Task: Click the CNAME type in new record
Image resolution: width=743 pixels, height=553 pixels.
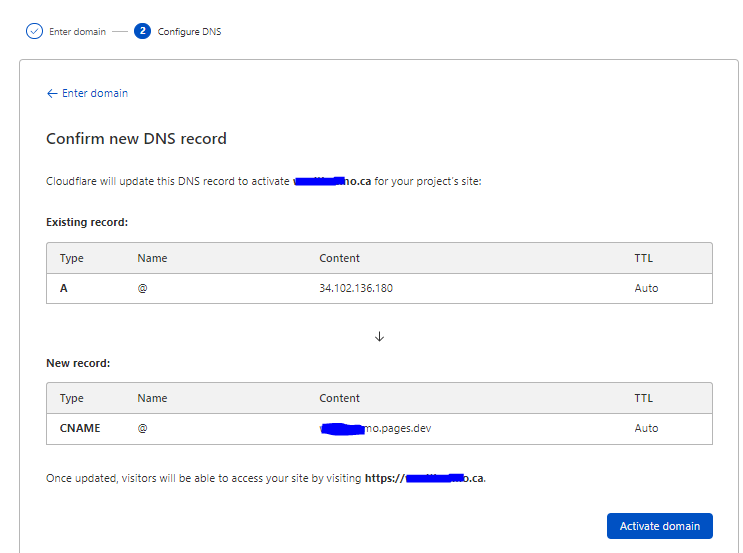Action: (80, 428)
